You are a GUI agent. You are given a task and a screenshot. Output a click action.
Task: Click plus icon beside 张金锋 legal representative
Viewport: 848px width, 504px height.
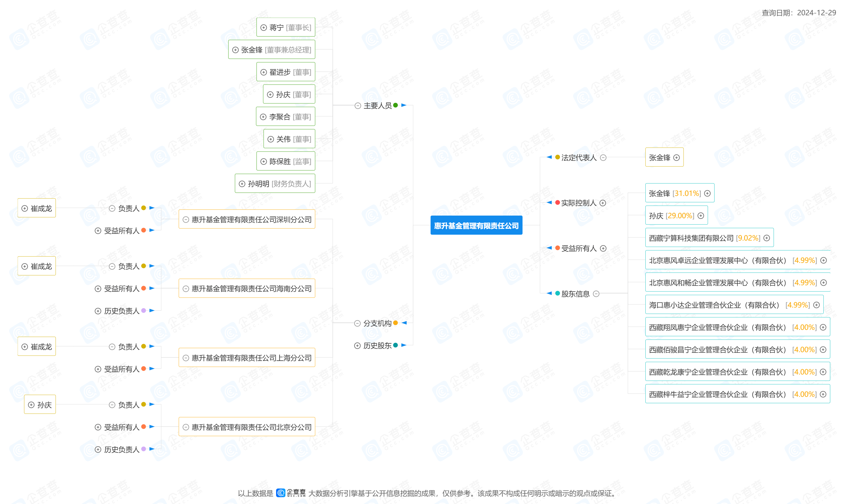pyautogui.click(x=676, y=158)
